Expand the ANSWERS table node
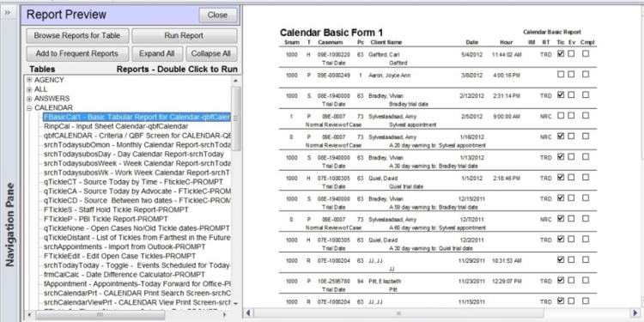Screen dimensions: 644x322 click(29, 99)
